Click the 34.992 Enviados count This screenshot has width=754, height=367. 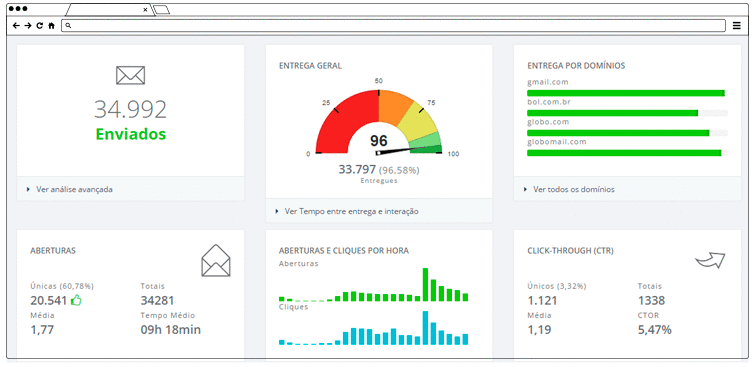(130, 110)
